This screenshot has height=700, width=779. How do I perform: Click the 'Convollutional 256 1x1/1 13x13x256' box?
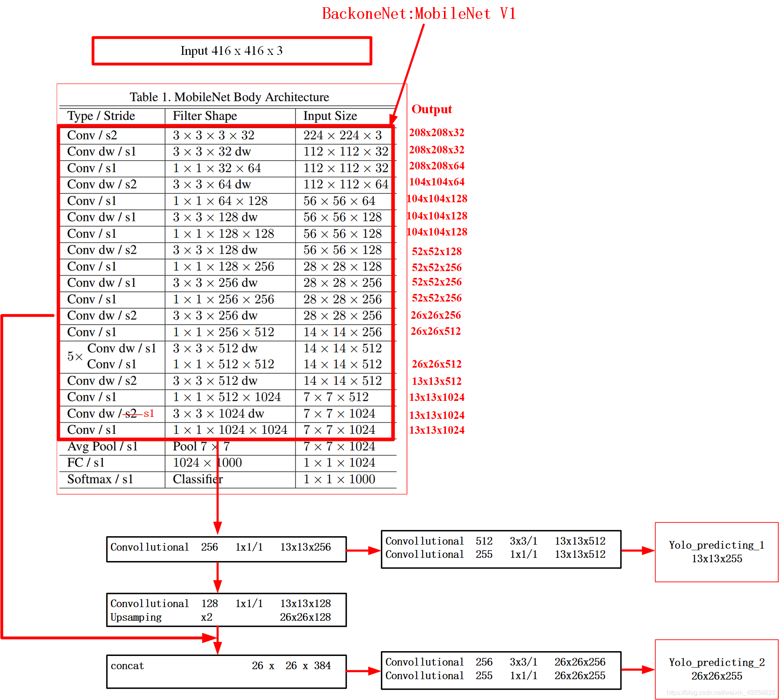[x=227, y=549]
